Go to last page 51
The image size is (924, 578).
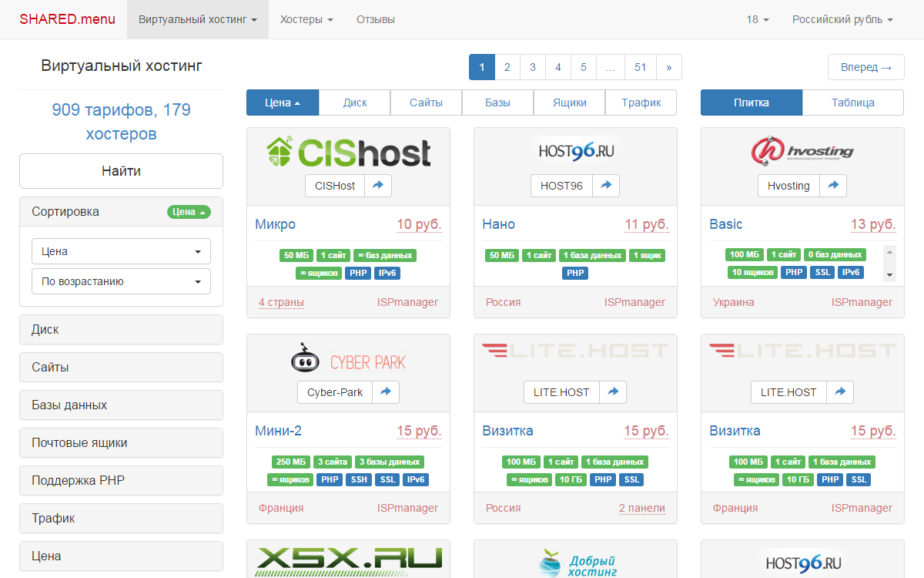641,67
